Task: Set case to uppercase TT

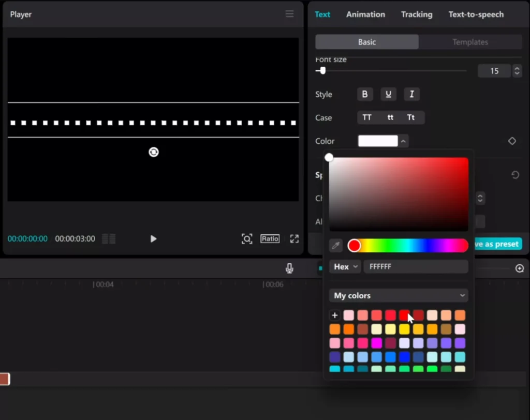Action: [x=367, y=117]
